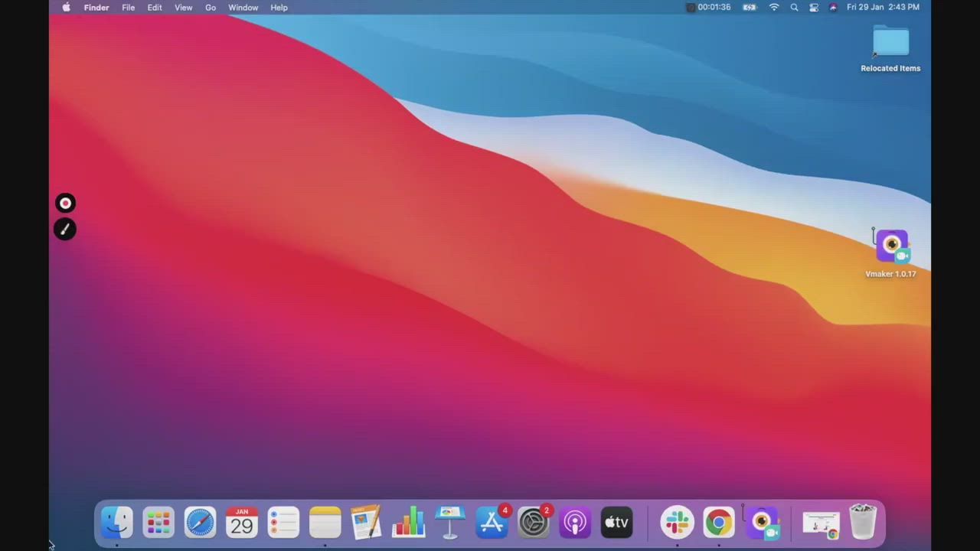Open App Store with 4 badge
This screenshot has width=980, height=551.
point(492,523)
